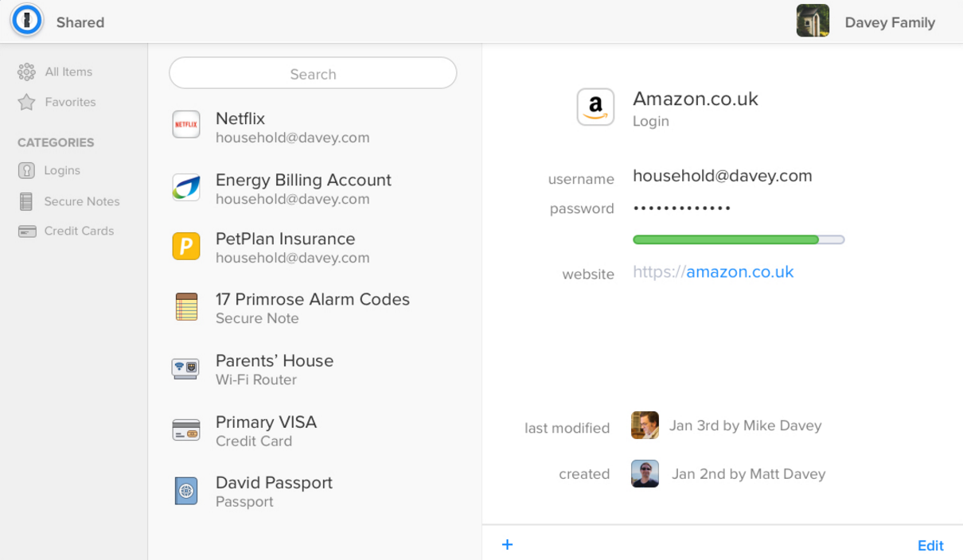This screenshot has width=963, height=560.
Task: Add a new item with plus button
Action: coord(507,545)
